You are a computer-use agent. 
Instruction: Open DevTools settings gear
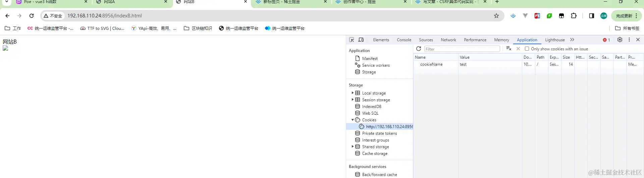click(x=620, y=40)
